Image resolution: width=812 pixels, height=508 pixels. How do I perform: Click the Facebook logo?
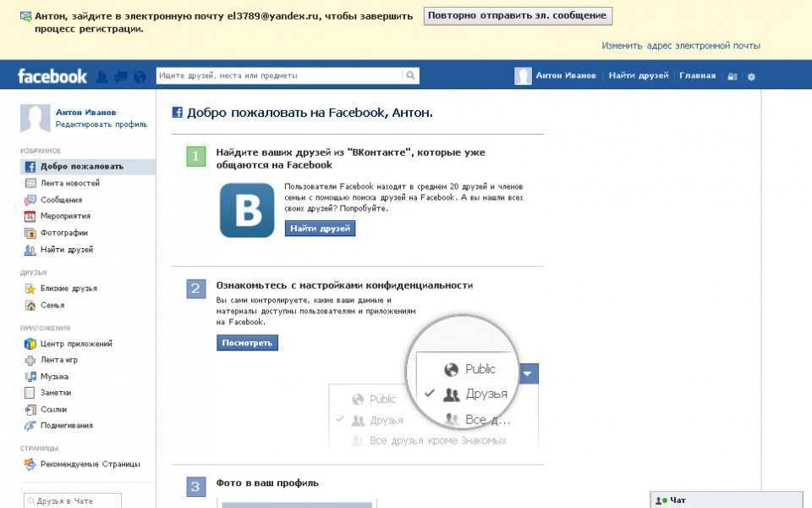[52, 76]
